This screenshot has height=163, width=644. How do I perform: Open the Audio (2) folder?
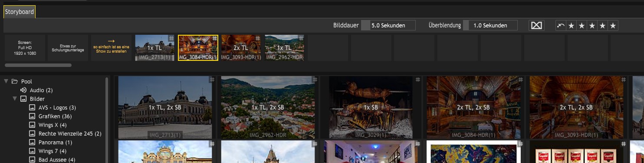point(41,90)
